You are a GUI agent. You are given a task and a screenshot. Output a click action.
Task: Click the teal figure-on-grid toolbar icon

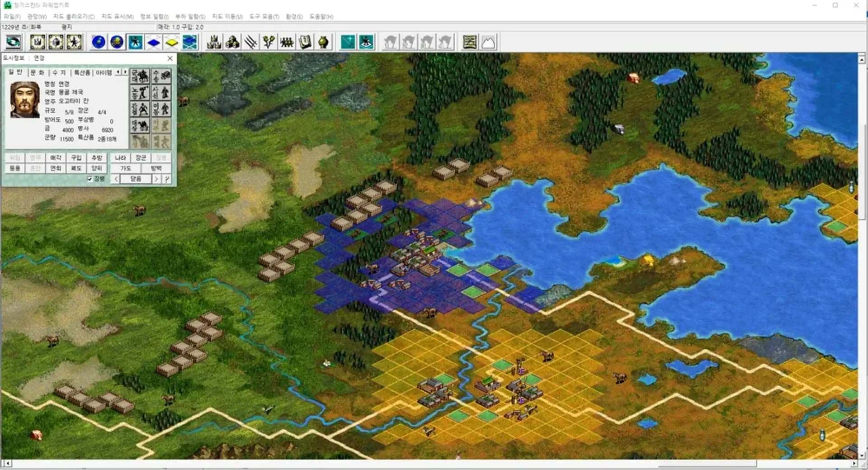point(366,43)
